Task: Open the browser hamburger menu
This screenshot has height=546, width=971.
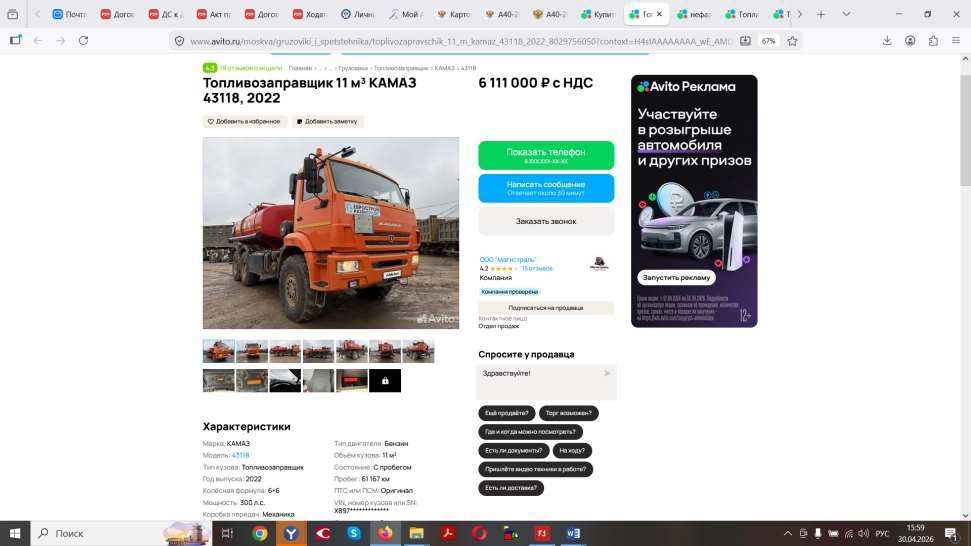Action: point(956,40)
